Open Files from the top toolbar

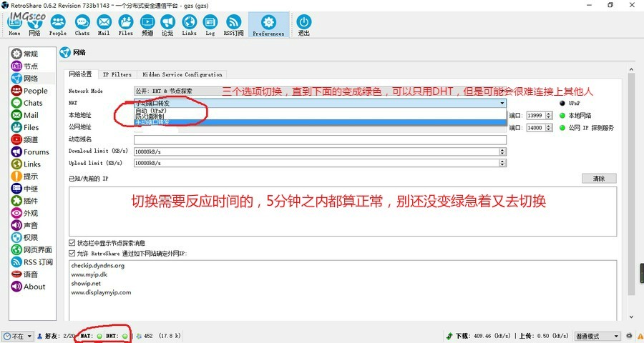pos(126,24)
